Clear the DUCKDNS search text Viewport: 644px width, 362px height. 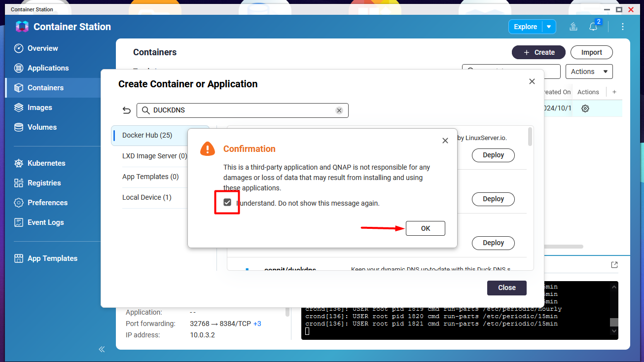tap(339, 110)
